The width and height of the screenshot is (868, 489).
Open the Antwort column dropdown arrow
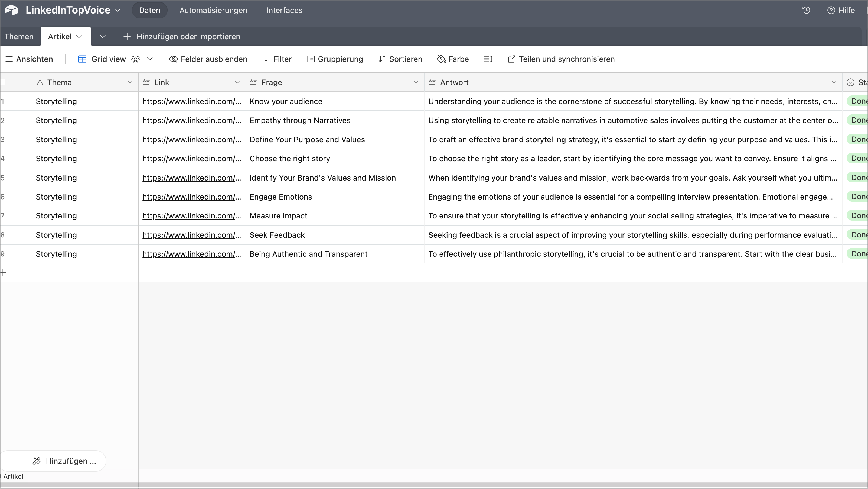click(834, 82)
